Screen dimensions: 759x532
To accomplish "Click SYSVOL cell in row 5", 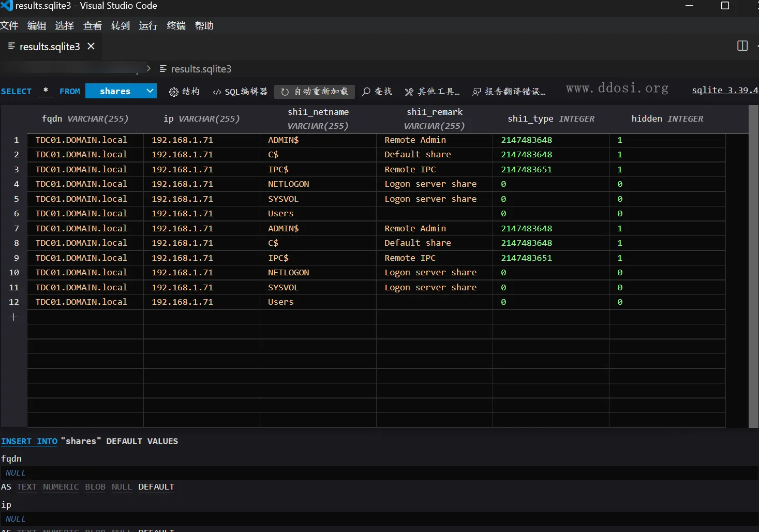I will pyautogui.click(x=318, y=199).
